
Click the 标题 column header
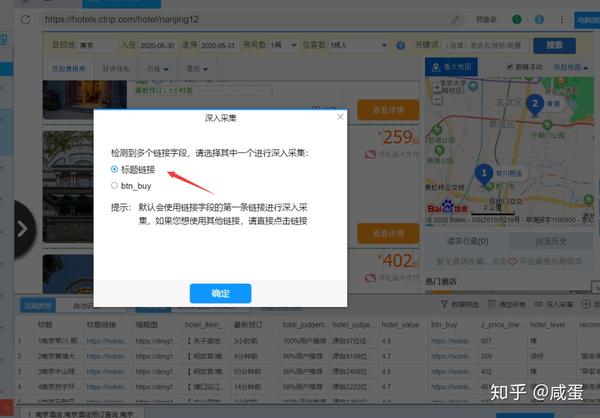pyautogui.click(x=45, y=325)
